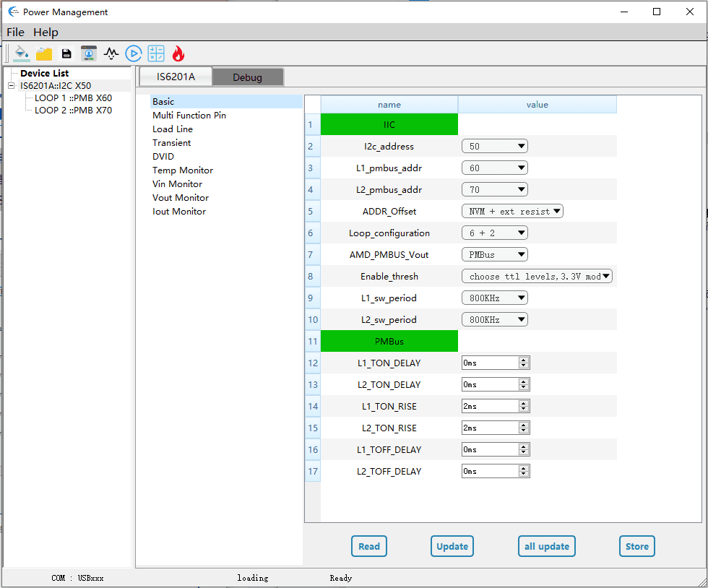Image resolution: width=708 pixels, height=588 pixels.
Task: Save using the floppy disk icon
Action: (x=66, y=53)
